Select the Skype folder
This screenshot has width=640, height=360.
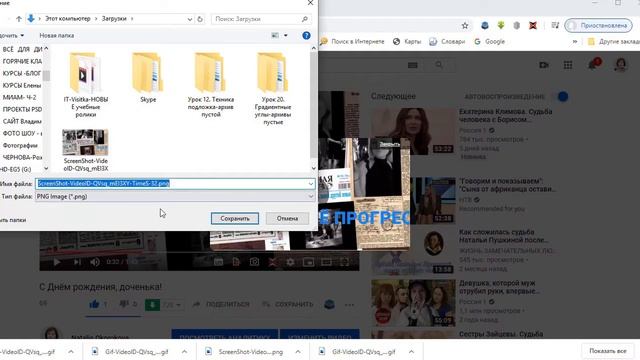pyautogui.click(x=148, y=78)
